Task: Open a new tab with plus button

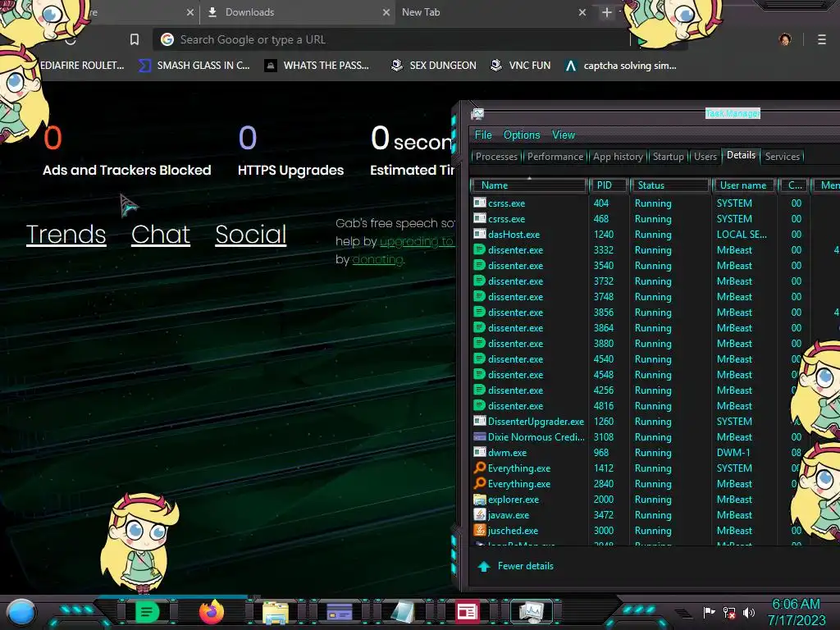Action: pos(606,12)
